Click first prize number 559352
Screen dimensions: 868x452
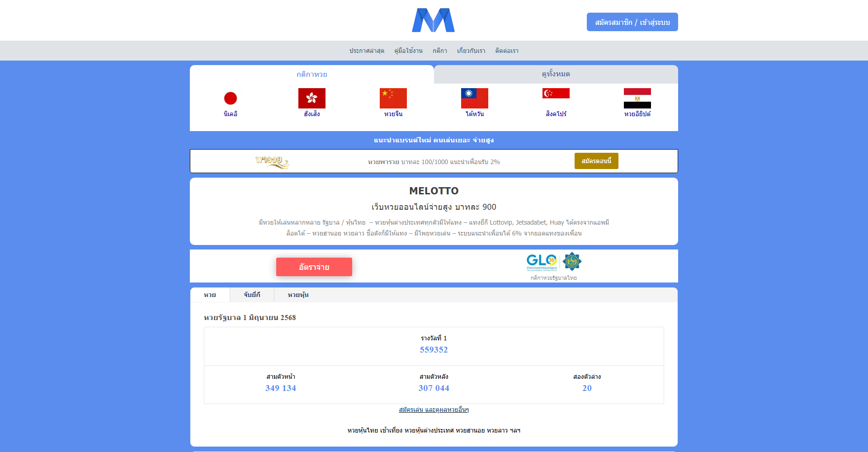434,350
